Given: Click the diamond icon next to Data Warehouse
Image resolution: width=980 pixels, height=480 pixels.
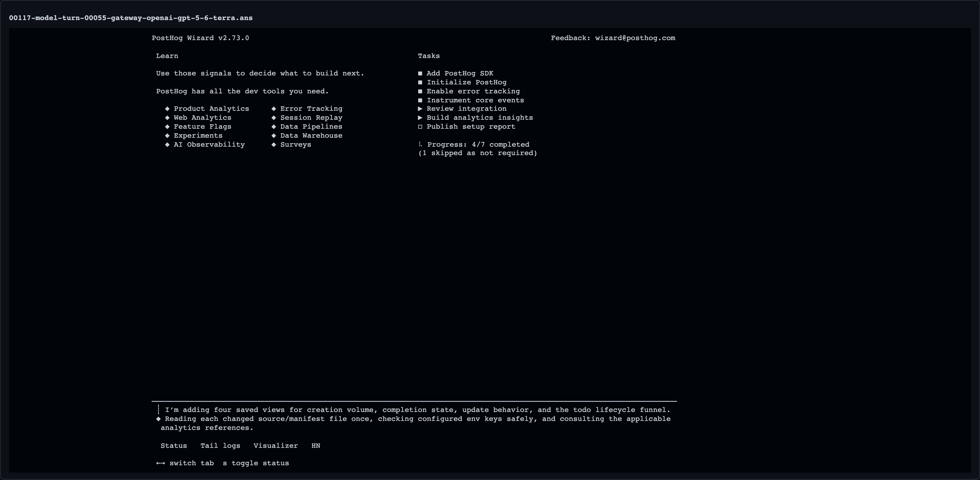Looking at the screenshot, I should (274, 136).
